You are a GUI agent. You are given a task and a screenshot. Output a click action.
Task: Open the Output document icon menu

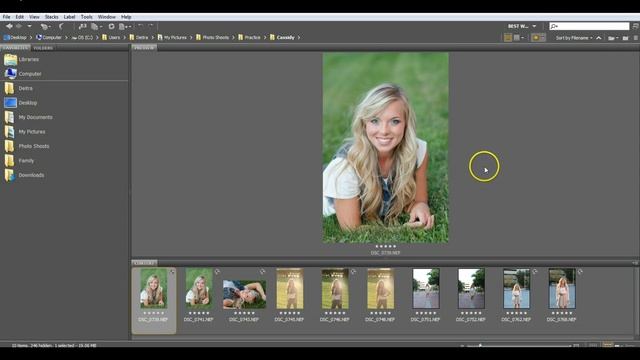pyautogui.click(x=125, y=26)
